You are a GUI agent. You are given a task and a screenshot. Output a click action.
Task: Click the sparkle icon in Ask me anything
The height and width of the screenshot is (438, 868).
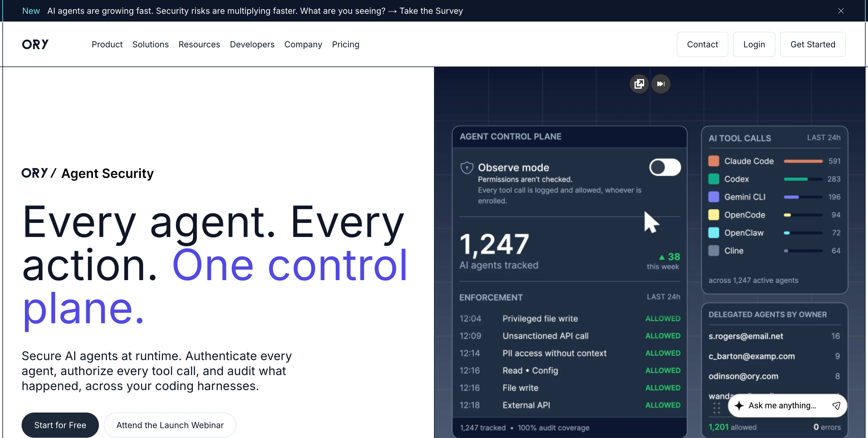tap(739, 405)
